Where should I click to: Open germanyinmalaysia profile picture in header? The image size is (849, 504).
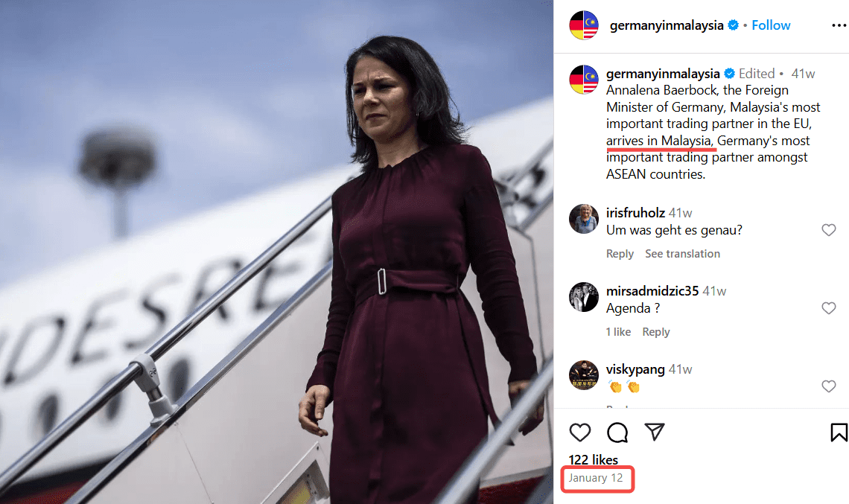point(584,25)
